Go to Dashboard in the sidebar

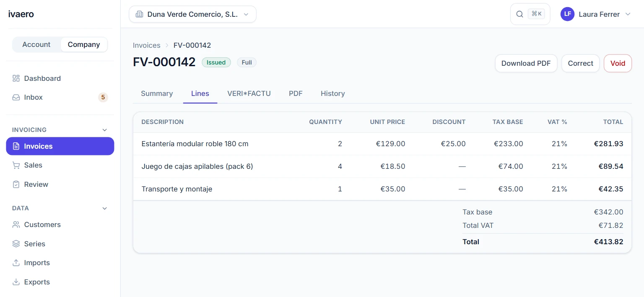coord(60,78)
